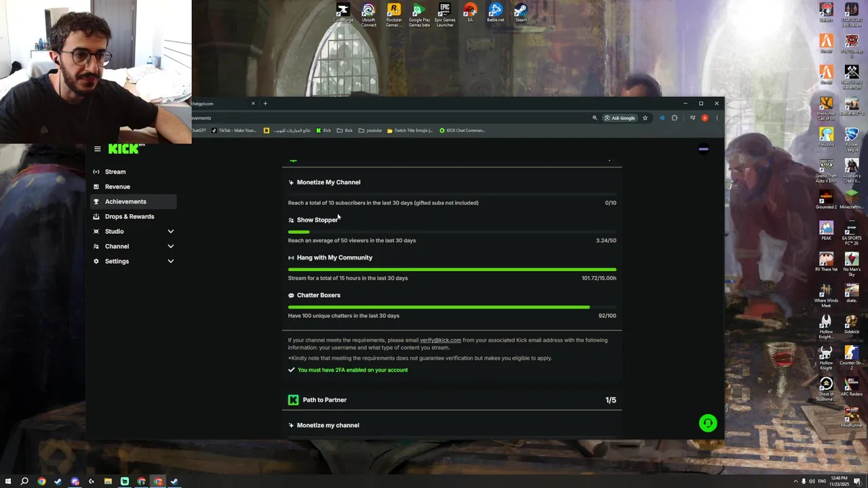Open Chrome three-dot menu
Viewport: 868px width, 488px height.
717,118
